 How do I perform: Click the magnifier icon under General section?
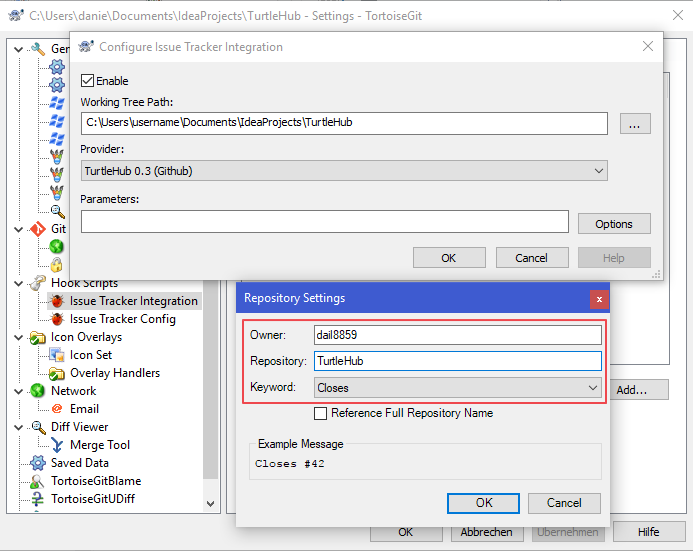coord(57,211)
